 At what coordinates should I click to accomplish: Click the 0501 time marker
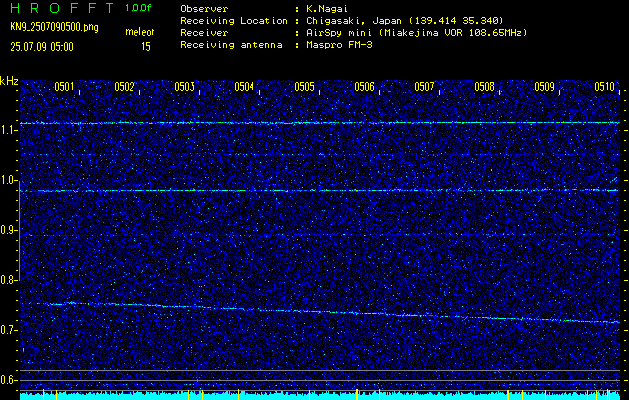tap(64, 87)
